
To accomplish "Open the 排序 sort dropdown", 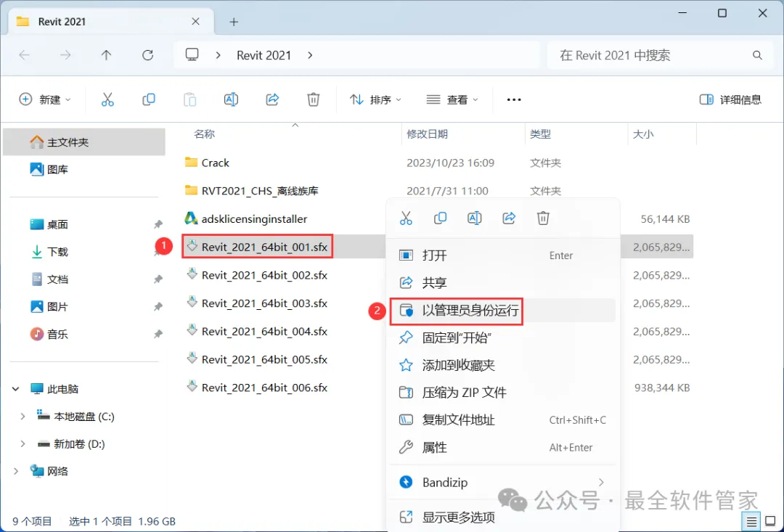I will click(375, 99).
